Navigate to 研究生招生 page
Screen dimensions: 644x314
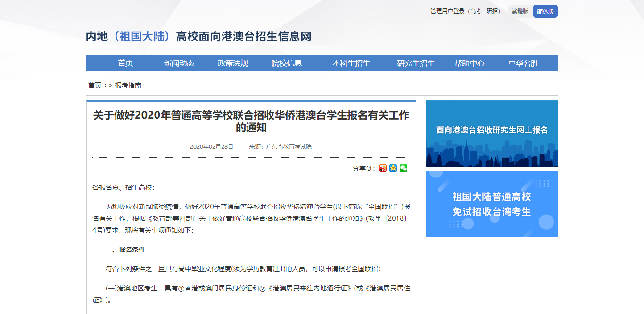(416, 63)
